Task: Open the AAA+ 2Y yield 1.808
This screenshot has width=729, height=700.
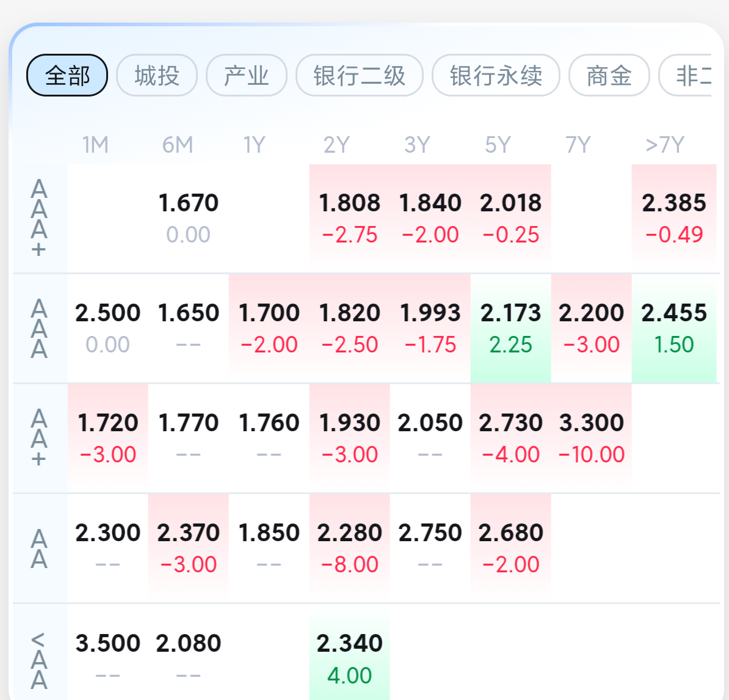Action: 349,217
